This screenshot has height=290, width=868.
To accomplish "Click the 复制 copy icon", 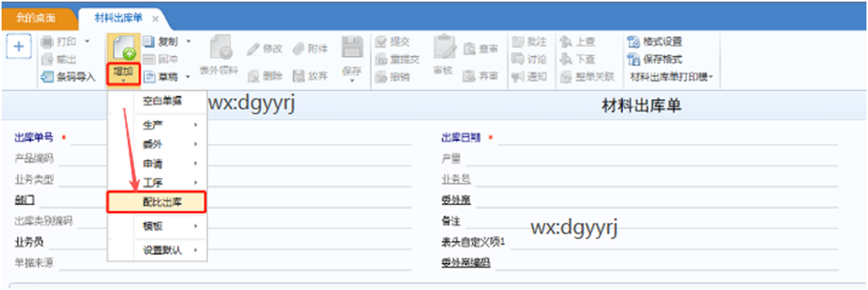I will point(148,41).
